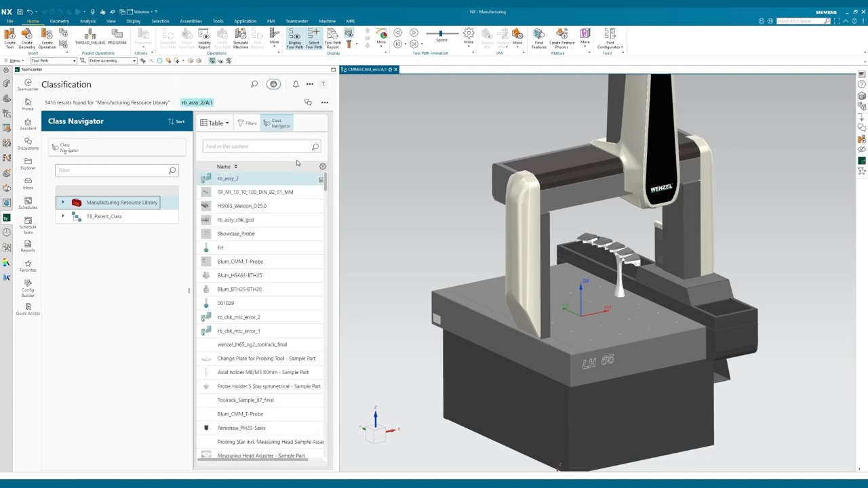The width and height of the screenshot is (868, 488).
Task: Open the Menu button
Action: pos(14,61)
